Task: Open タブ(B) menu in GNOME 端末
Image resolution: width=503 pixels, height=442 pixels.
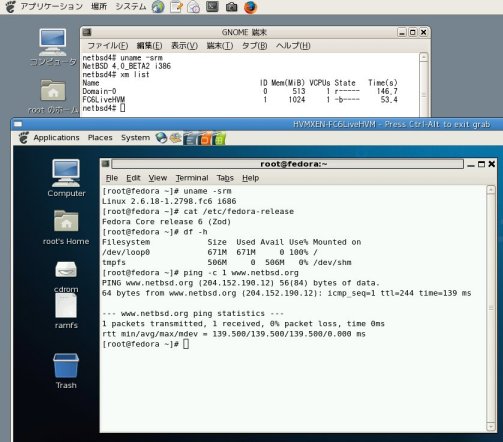Action: pos(254,46)
